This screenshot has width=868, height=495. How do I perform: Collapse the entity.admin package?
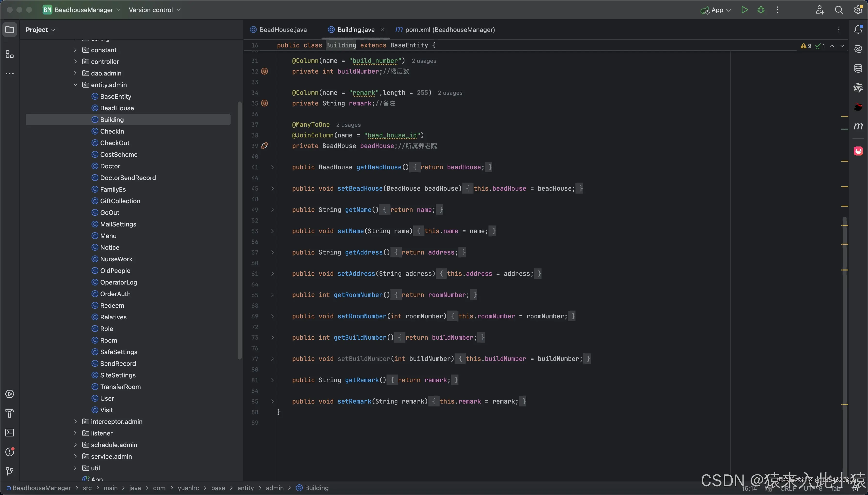coord(76,85)
